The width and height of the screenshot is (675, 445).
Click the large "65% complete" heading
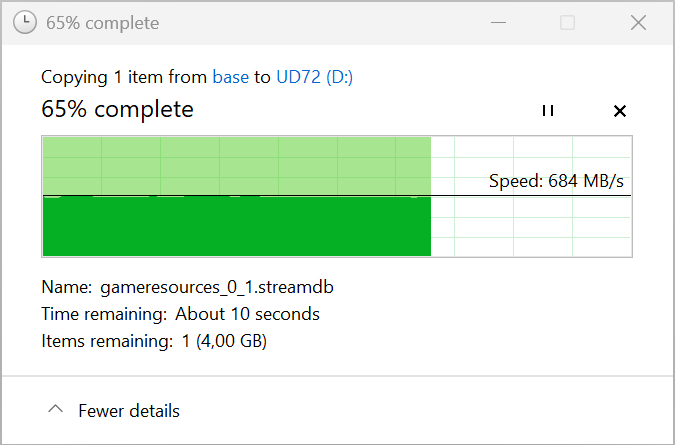117,109
